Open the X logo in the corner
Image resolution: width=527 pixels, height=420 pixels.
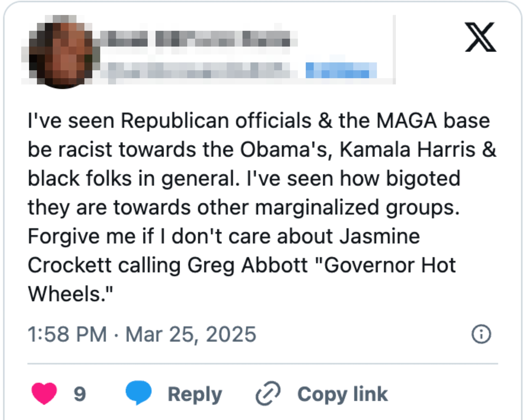pyautogui.click(x=480, y=37)
